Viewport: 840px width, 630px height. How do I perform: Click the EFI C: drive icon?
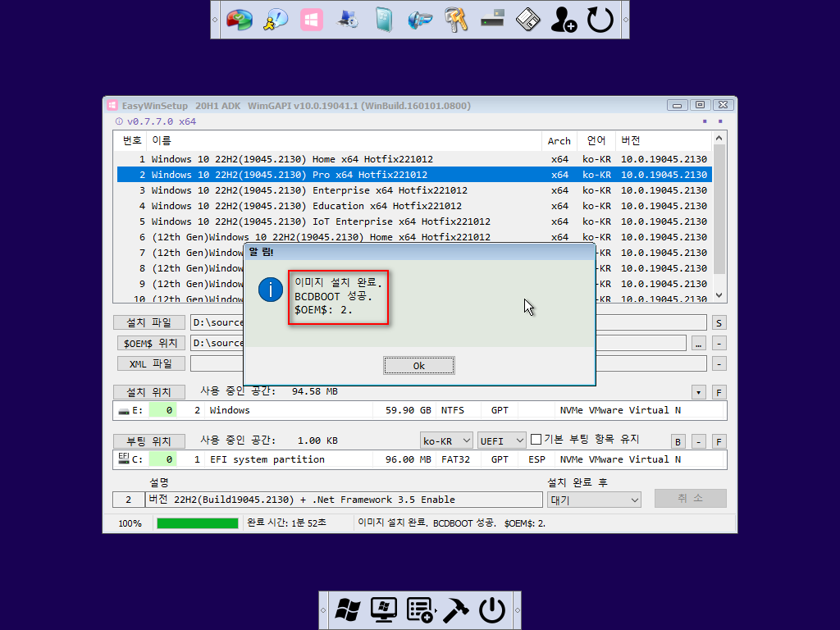click(x=124, y=459)
